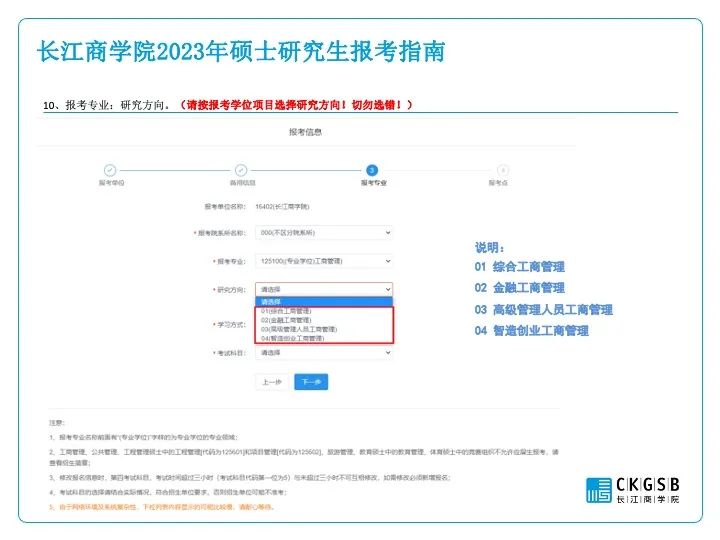
Task: Click the explanation line 01 综合工商管理
Action: tap(520, 267)
